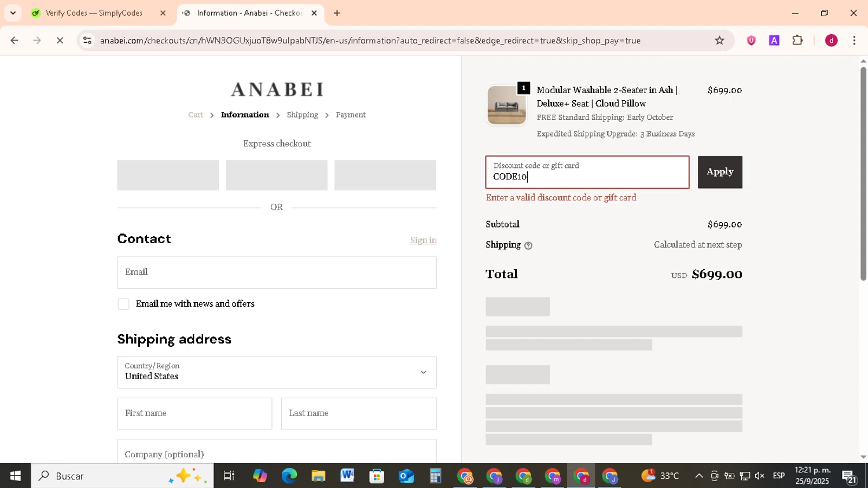Click the sofa product thumbnail

(x=506, y=105)
